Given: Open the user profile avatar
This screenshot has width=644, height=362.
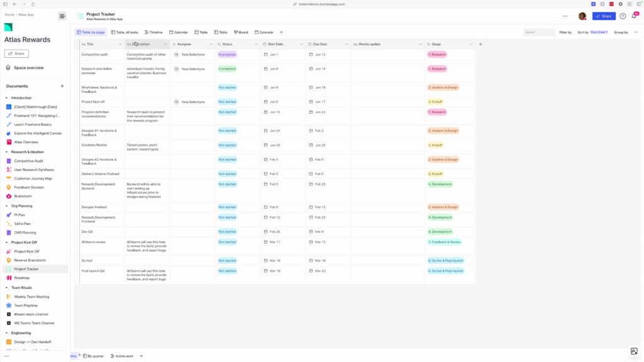Looking at the screenshot, I should (x=582, y=16).
